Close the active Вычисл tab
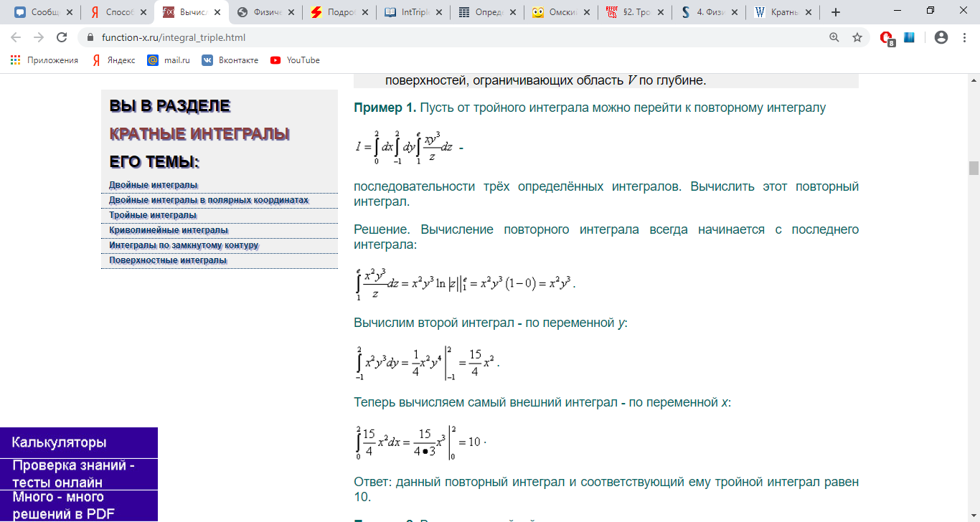This screenshot has height=522, width=980. pyautogui.click(x=217, y=12)
